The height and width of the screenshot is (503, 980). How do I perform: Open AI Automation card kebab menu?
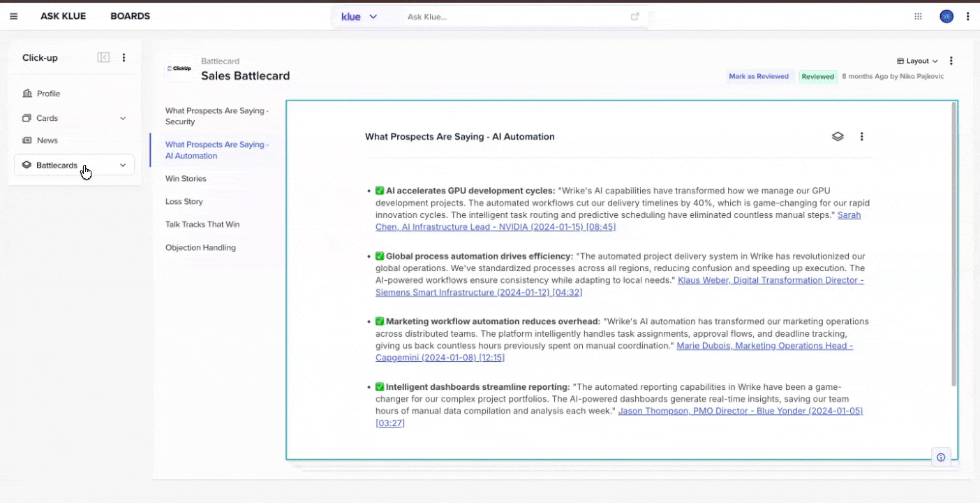pyautogui.click(x=861, y=137)
